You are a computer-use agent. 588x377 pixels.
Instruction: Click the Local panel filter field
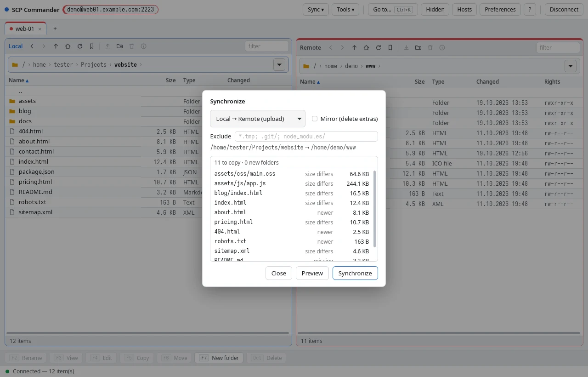pos(267,46)
